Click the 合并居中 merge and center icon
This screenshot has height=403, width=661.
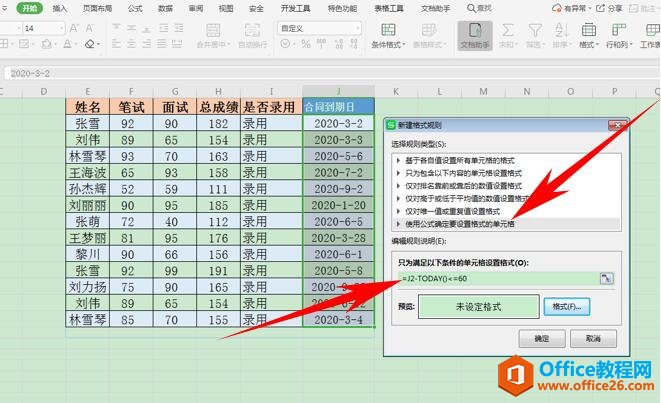click(x=212, y=32)
